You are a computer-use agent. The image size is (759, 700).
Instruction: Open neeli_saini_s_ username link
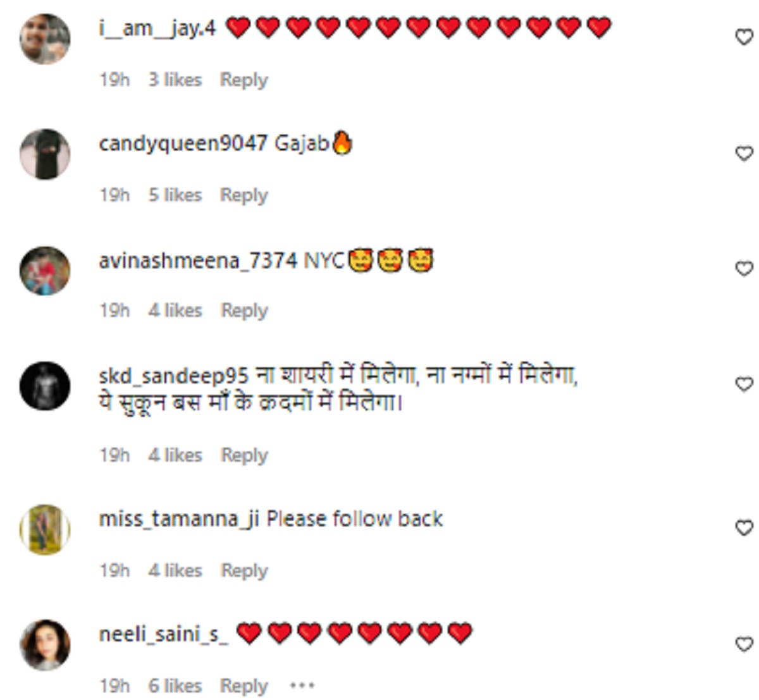(163, 634)
